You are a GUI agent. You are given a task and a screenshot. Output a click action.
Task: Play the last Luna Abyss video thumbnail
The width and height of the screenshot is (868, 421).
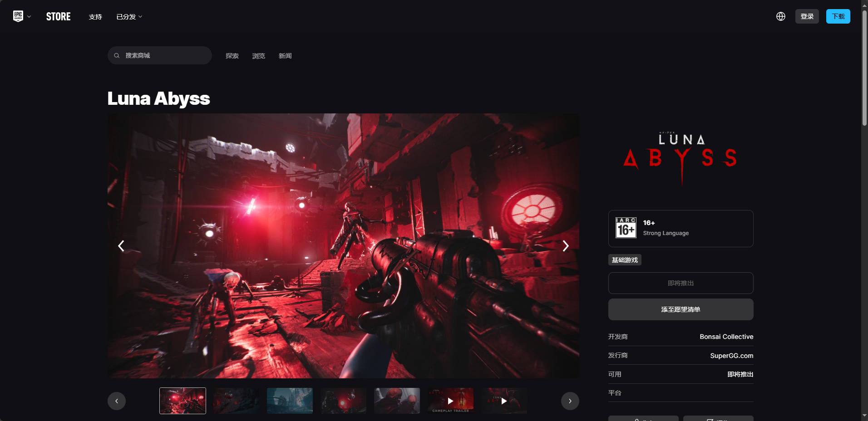(504, 401)
